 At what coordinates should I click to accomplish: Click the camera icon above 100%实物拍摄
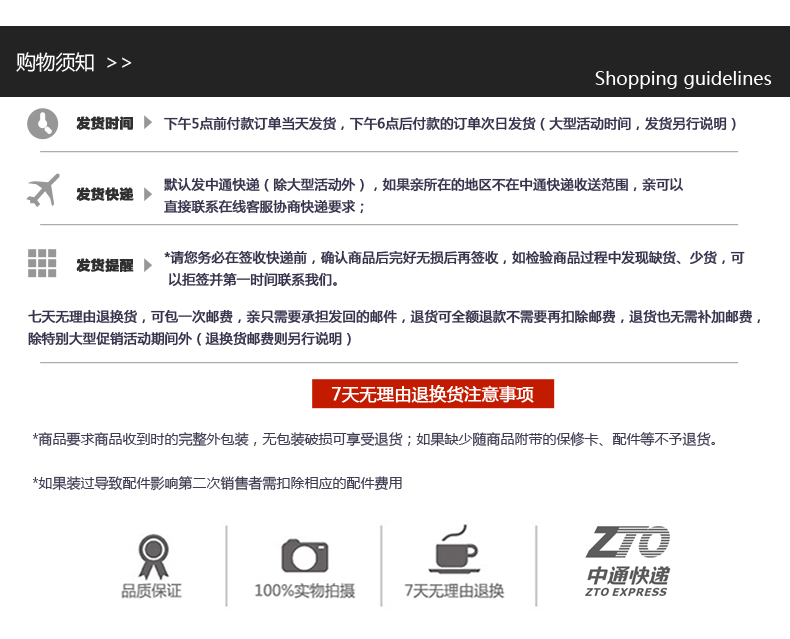[x=305, y=556]
